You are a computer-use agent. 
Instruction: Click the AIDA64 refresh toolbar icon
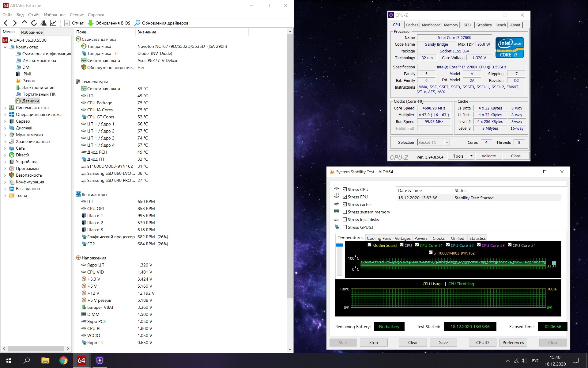point(34,23)
